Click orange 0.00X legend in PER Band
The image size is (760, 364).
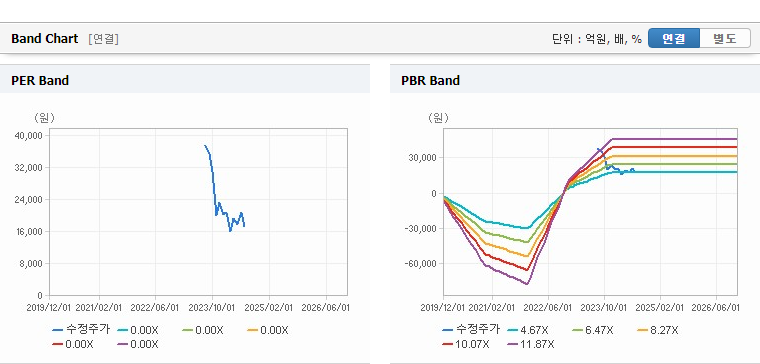[268, 331]
